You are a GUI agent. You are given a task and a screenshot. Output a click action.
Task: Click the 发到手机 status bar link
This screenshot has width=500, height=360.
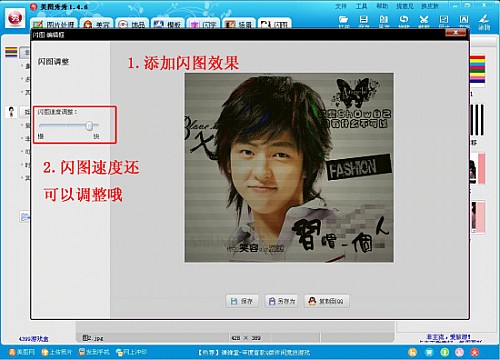[94, 352]
